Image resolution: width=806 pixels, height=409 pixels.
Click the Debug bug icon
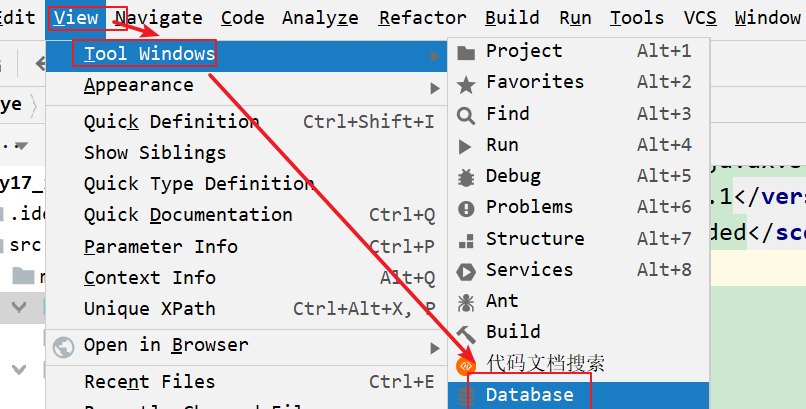tap(466, 177)
